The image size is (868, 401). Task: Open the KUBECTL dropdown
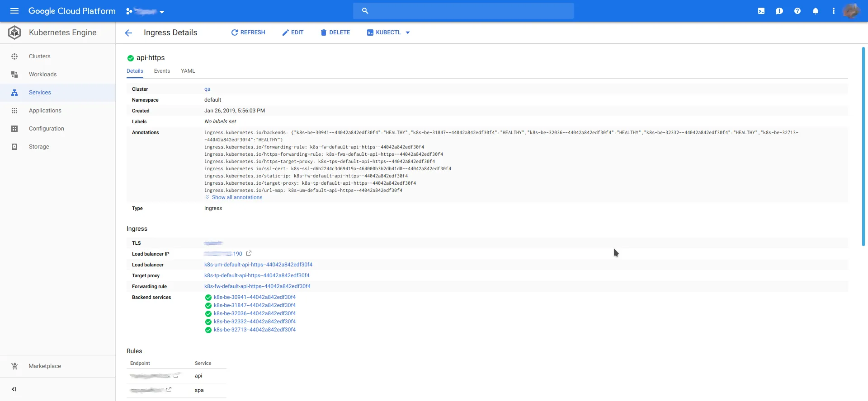pos(388,33)
